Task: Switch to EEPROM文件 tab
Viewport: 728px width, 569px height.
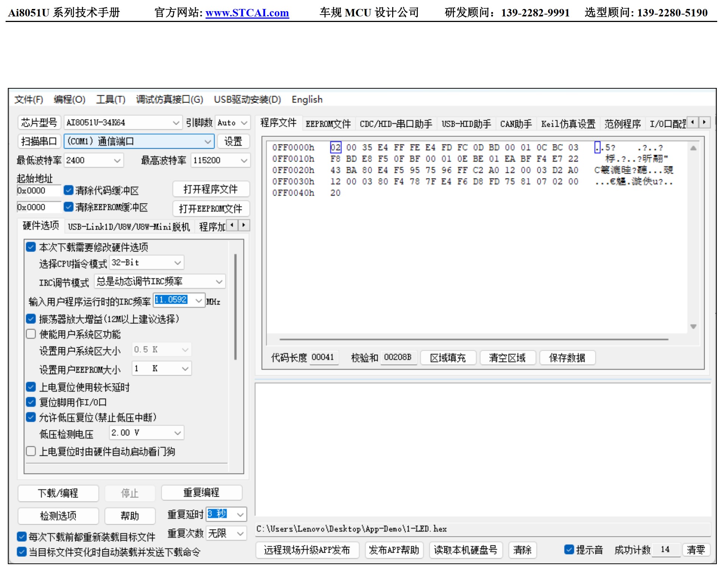Action: coord(328,124)
